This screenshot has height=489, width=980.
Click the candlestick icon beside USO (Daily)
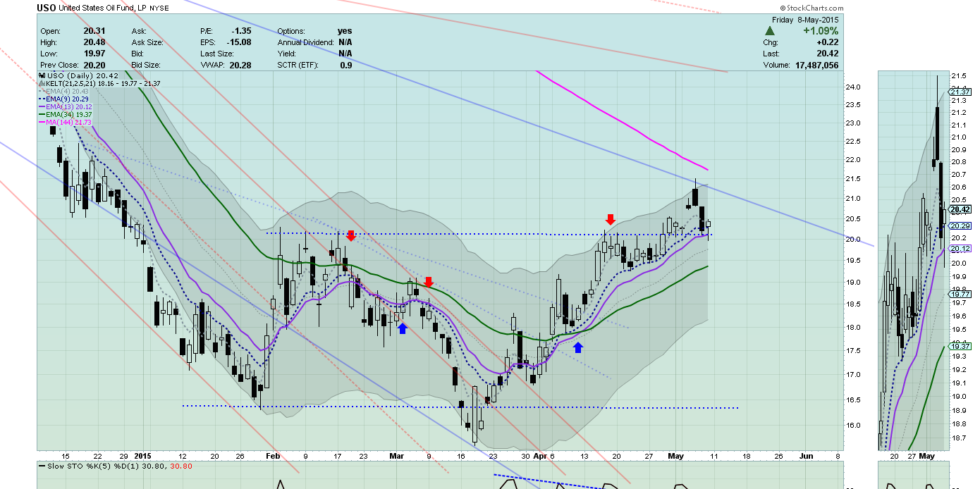click(43, 75)
